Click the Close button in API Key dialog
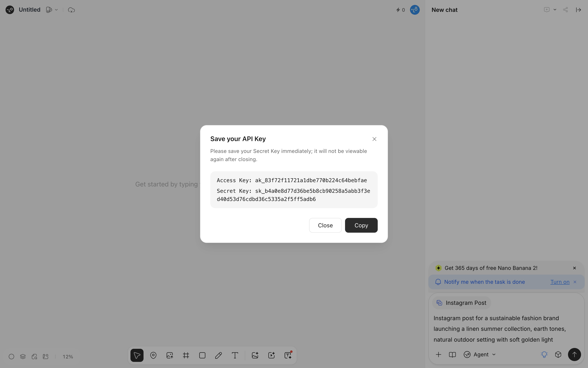This screenshot has height=368, width=588. coord(325,225)
